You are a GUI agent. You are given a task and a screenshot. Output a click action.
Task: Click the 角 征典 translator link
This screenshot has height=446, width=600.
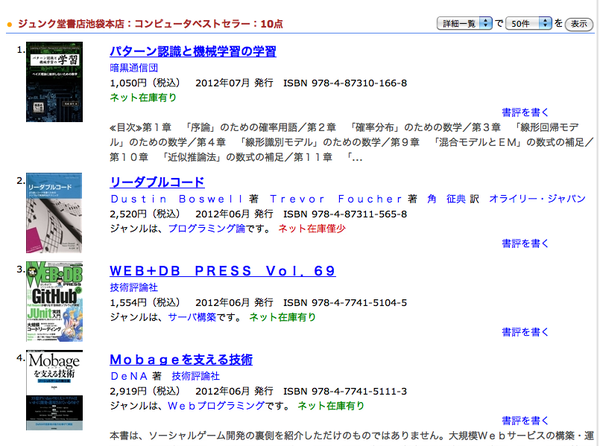(447, 199)
